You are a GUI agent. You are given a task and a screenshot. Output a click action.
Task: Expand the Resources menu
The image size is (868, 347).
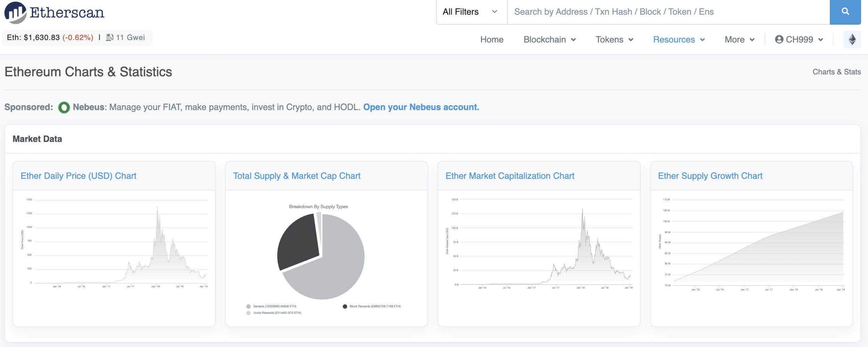tap(679, 40)
